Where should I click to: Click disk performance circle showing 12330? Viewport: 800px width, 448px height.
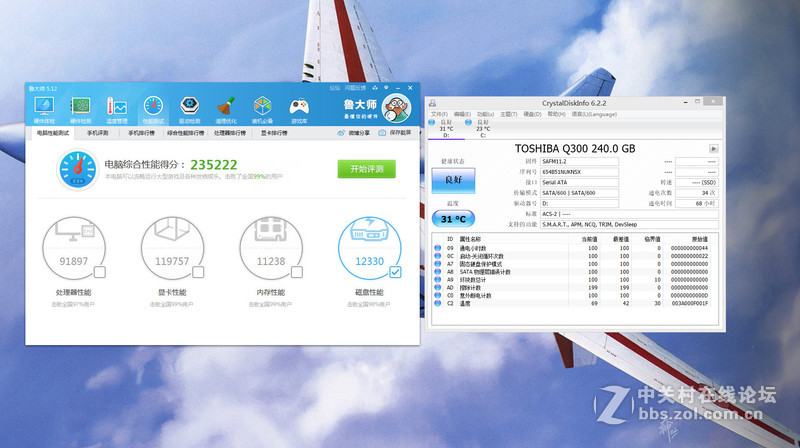coord(369,248)
